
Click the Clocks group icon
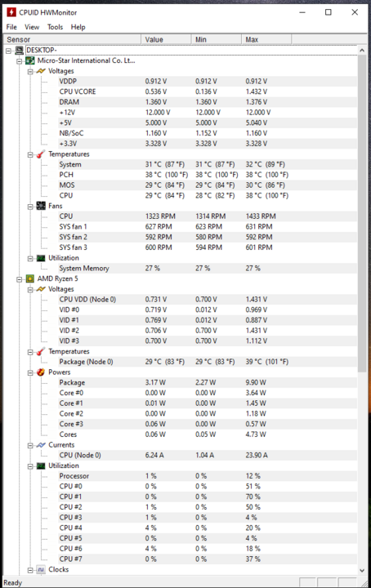[41, 570]
